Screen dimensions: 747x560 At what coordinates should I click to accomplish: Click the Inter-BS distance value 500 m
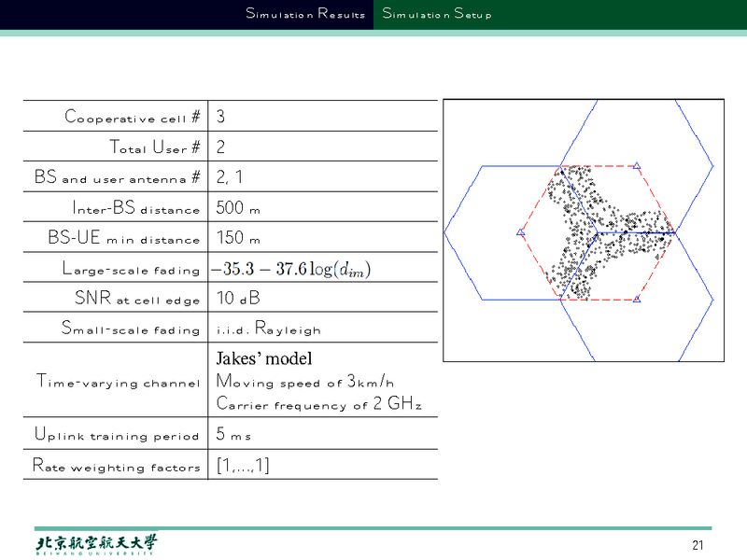(238, 208)
